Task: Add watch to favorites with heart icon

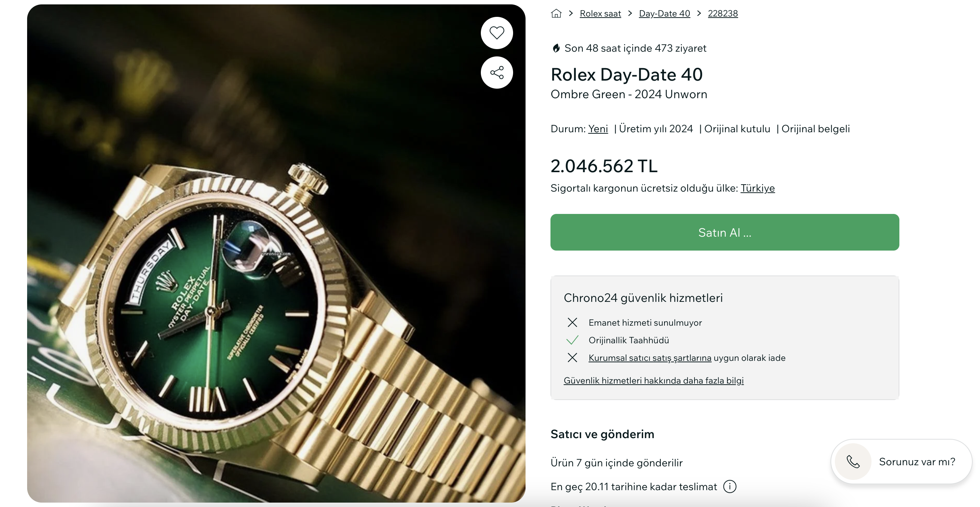Action: click(x=497, y=33)
